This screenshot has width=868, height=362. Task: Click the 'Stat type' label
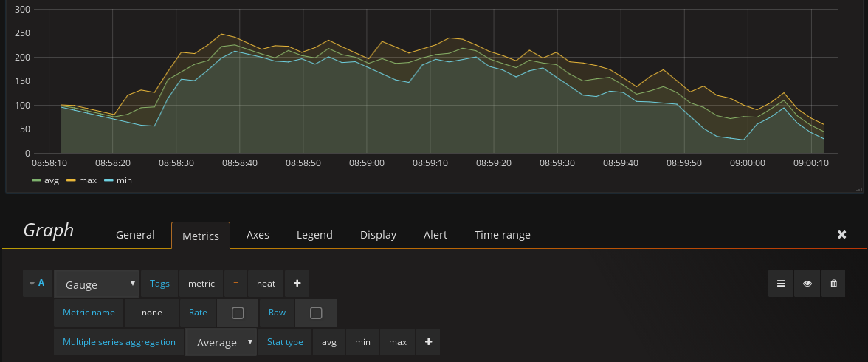285,341
